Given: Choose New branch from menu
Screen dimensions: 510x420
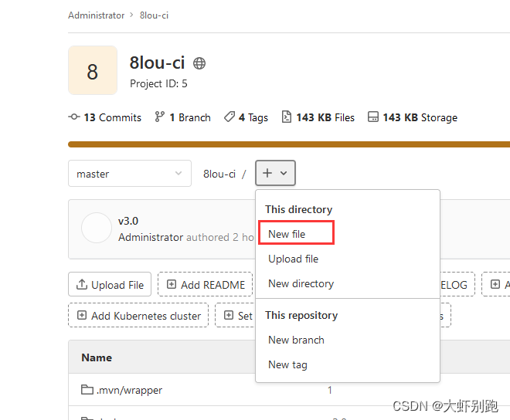Looking at the screenshot, I should (x=296, y=340).
